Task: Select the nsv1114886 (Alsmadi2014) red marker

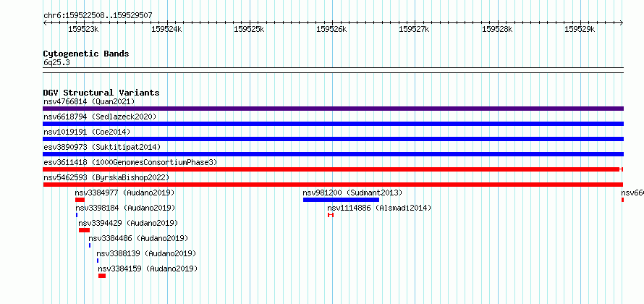Action: tap(331, 215)
